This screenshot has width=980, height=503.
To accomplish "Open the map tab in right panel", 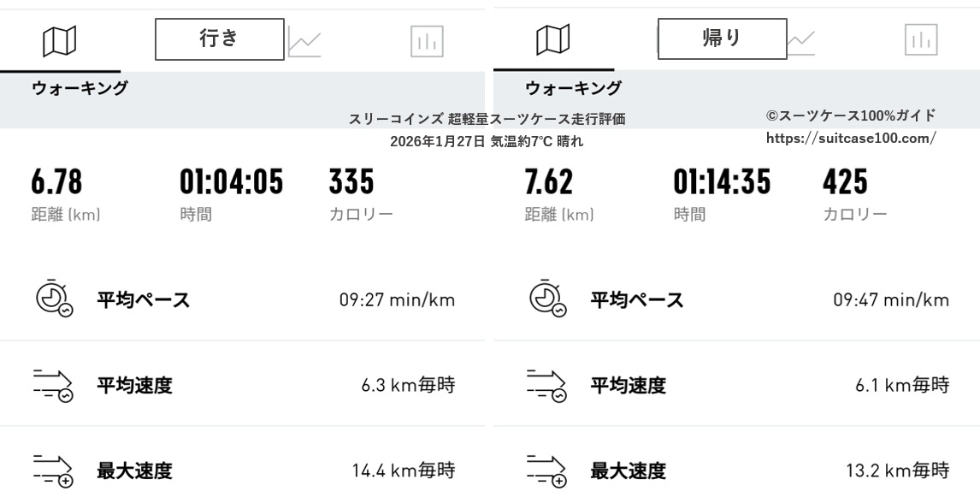I will coord(553,40).
